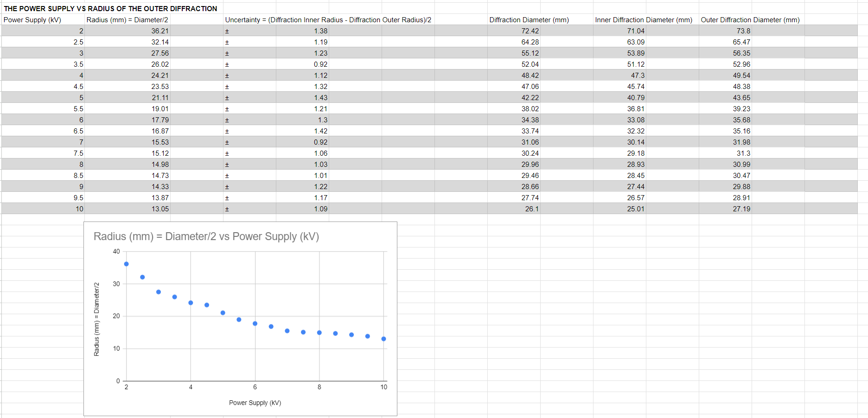Viewport: 868px width, 418px height.
Task: Select uncertainty value 1.43
Action: [x=320, y=97]
